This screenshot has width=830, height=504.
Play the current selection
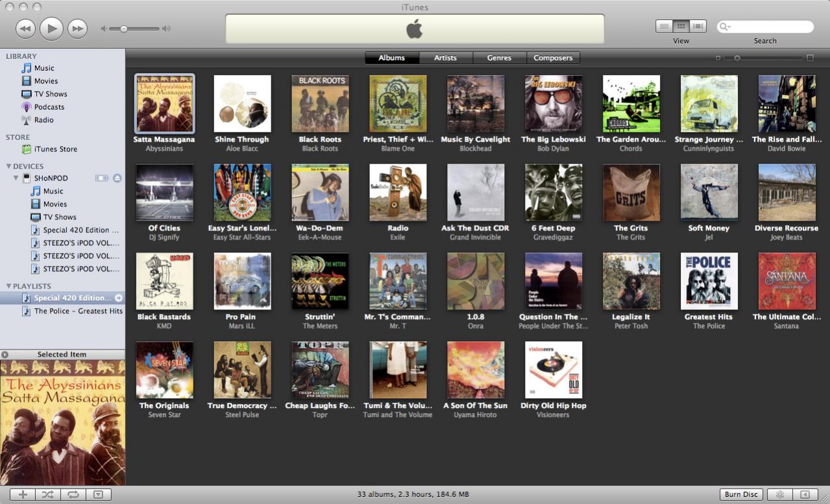coord(51,28)
